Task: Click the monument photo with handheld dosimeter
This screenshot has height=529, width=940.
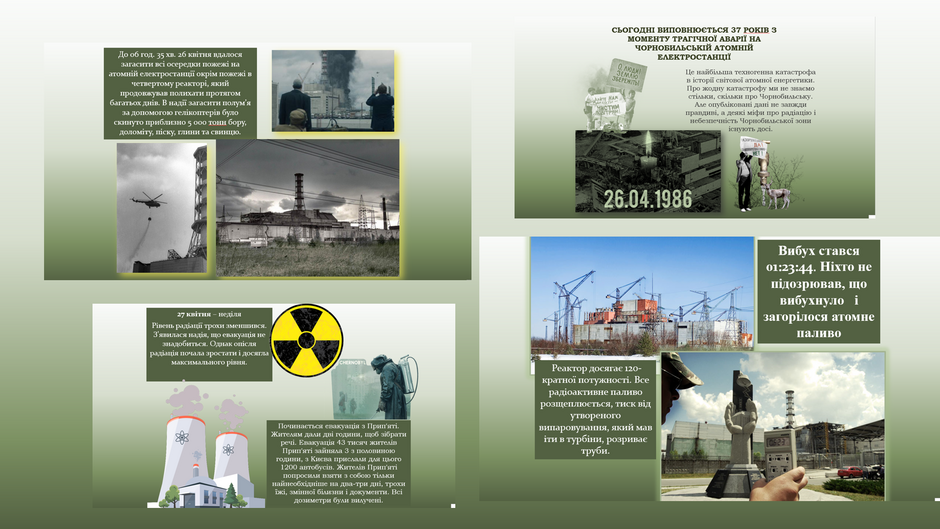Action: [773, 426]
